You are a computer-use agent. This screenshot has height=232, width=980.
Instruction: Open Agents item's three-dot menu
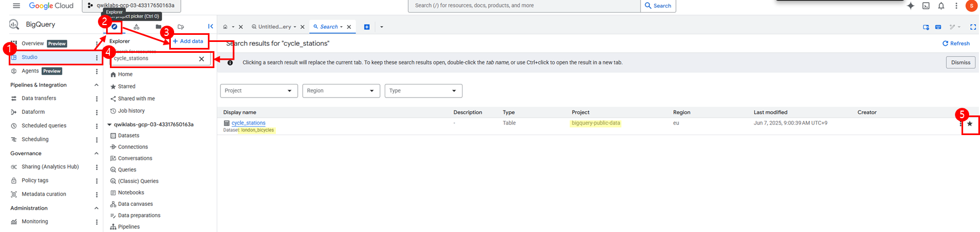pyautogui.click(x=97, y=71)
